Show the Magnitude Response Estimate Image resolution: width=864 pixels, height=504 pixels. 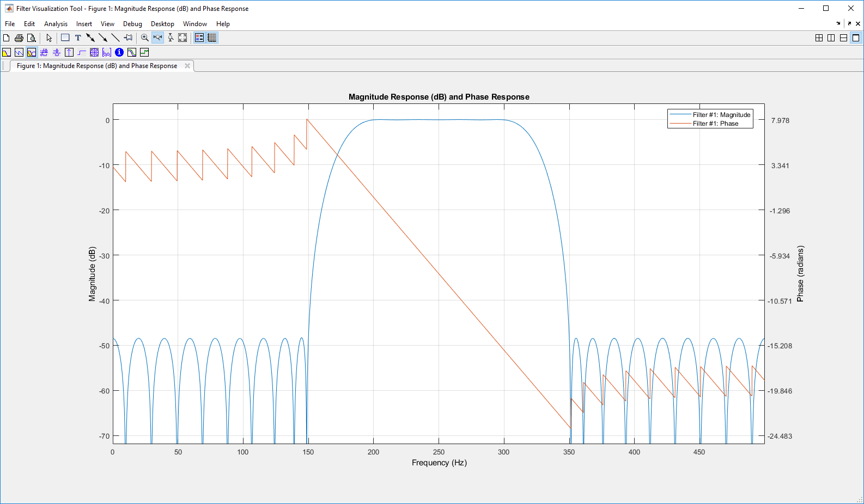pos(132,52)
